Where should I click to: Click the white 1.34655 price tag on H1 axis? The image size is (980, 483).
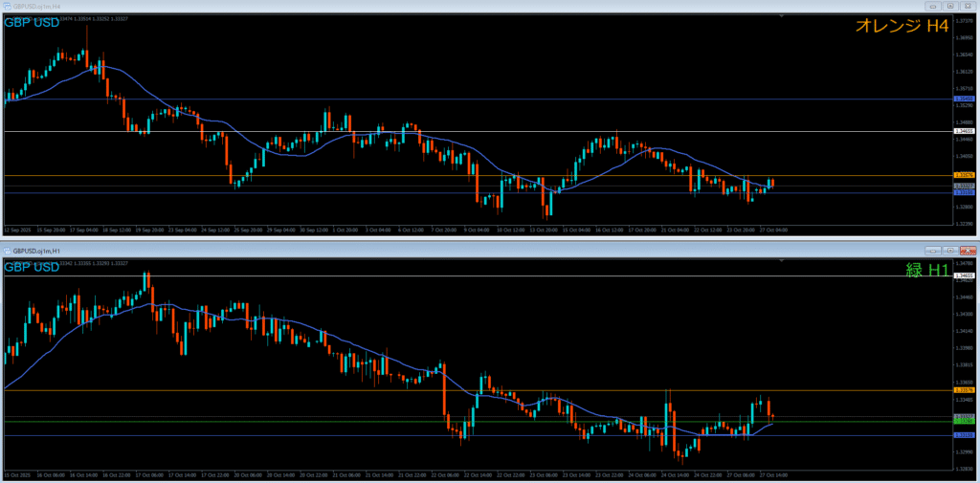pos(964,276)
